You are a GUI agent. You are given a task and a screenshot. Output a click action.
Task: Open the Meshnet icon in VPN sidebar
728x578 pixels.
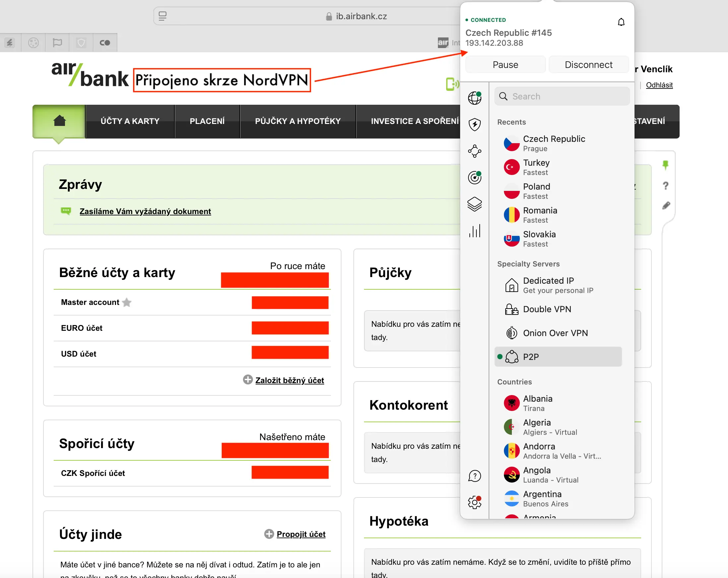click(474, 151)
